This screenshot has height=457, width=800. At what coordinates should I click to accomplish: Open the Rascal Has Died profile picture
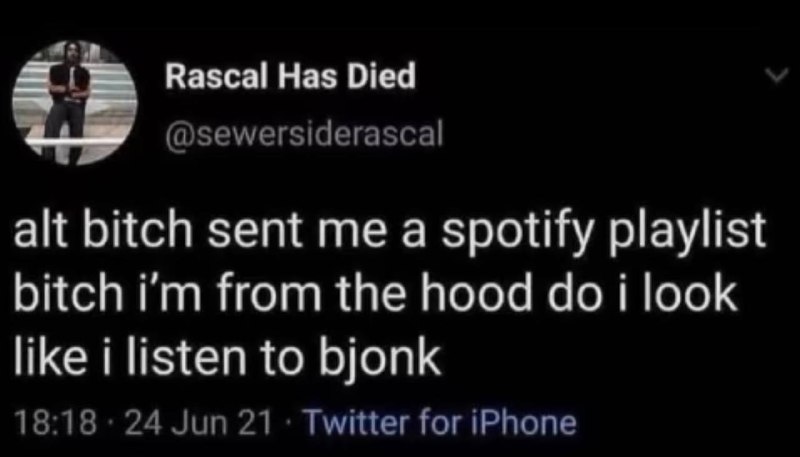tap(75, 103)
